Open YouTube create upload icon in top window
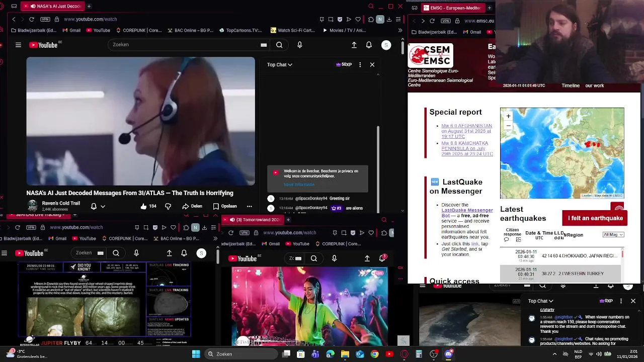 354,45
